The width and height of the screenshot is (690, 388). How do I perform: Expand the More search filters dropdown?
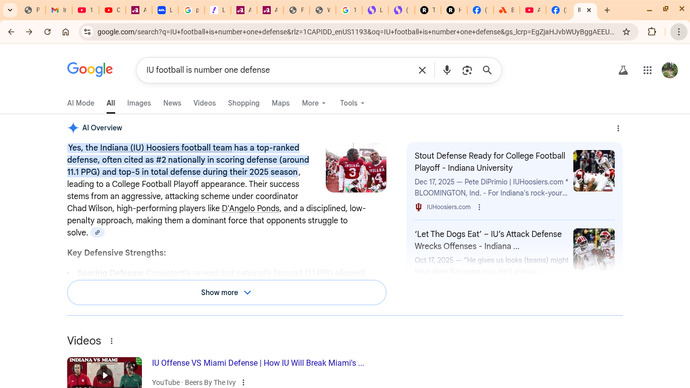tap(313, 103)
